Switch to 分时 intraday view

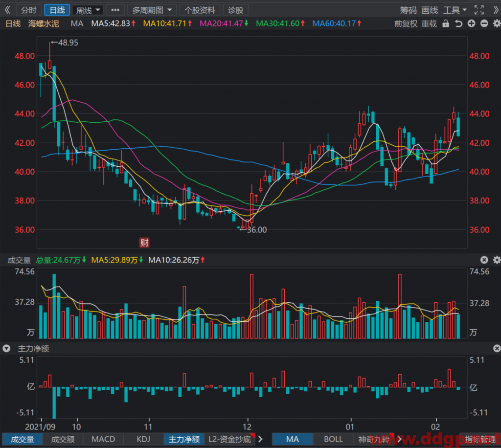pyautogui.click(x=28, y=10)
